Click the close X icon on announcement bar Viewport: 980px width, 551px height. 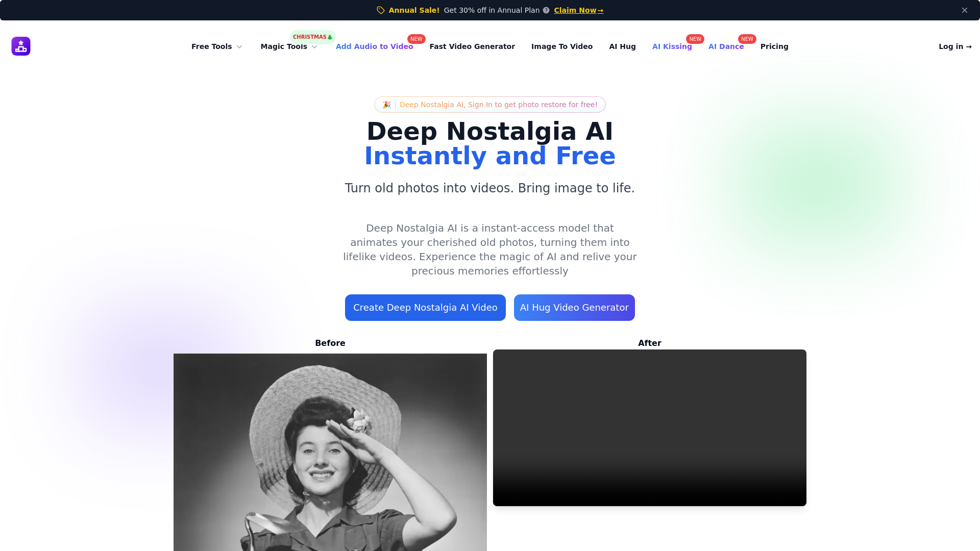coord(965,10)
